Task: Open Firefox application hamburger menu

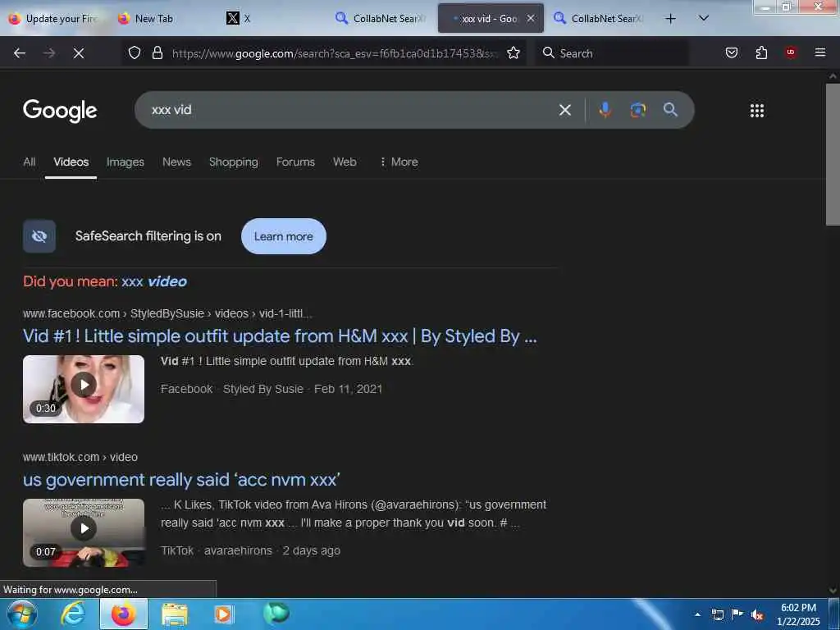Action: [x=820, y=52]
